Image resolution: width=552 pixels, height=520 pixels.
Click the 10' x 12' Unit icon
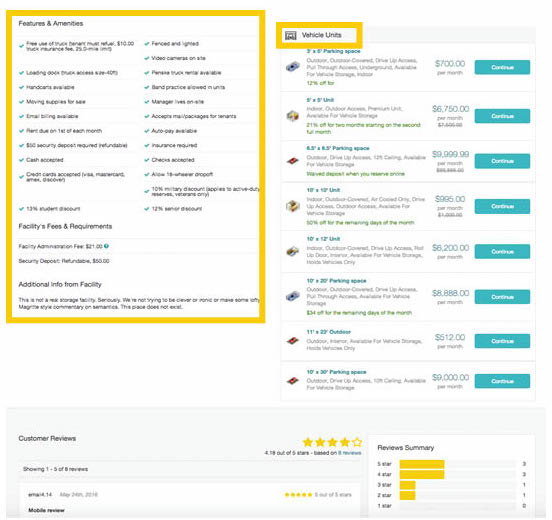293,251
